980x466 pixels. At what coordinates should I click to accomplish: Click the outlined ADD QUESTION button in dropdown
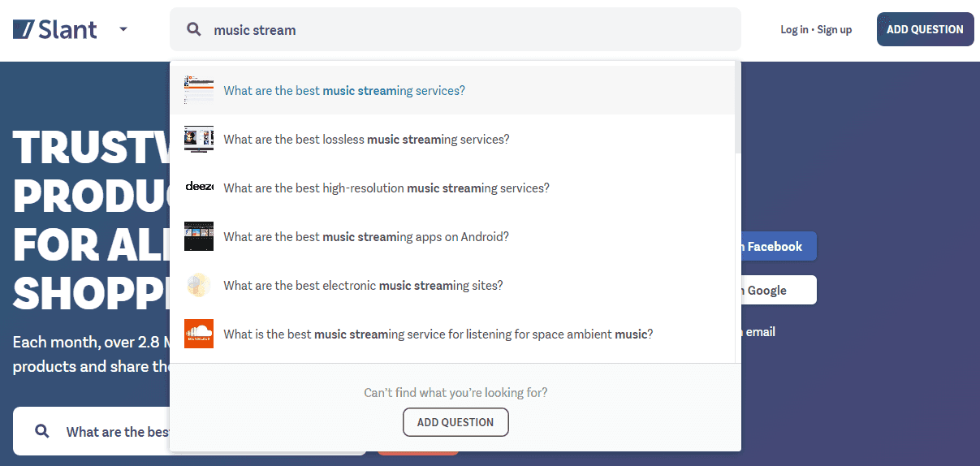click(455, 422)
